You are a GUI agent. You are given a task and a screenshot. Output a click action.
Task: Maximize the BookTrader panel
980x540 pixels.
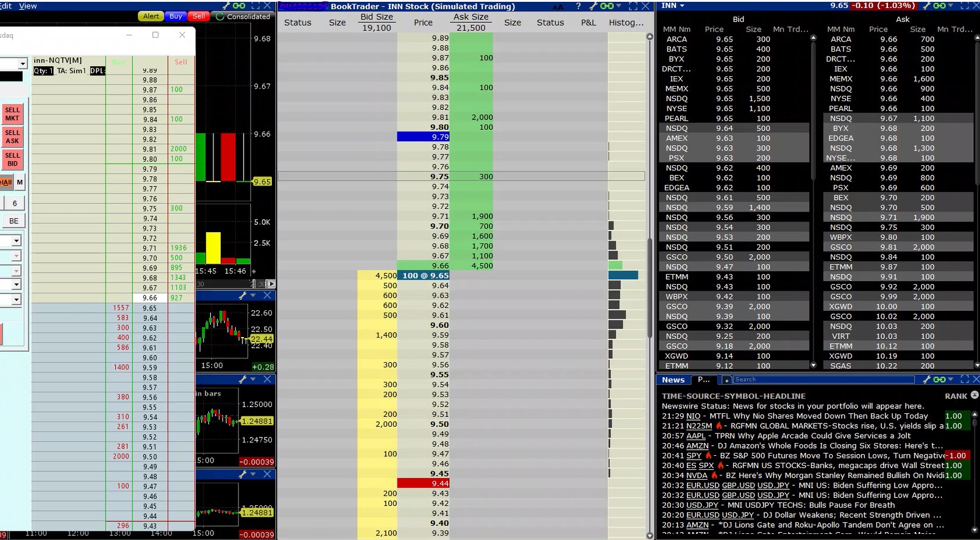click(x=633, y=6)
